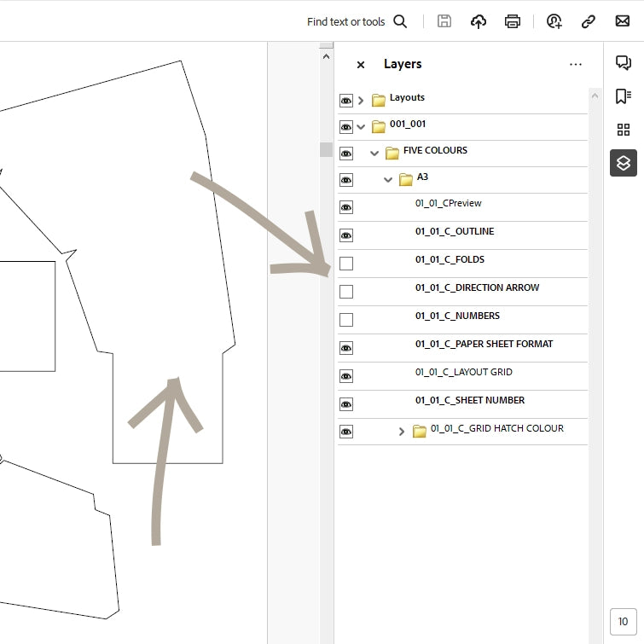Click the search magnifier icon

pos(400,21)
